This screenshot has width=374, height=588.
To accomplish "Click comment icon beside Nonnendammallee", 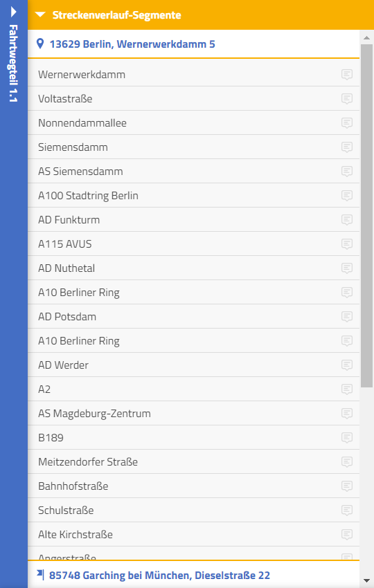I will (346, 123).
